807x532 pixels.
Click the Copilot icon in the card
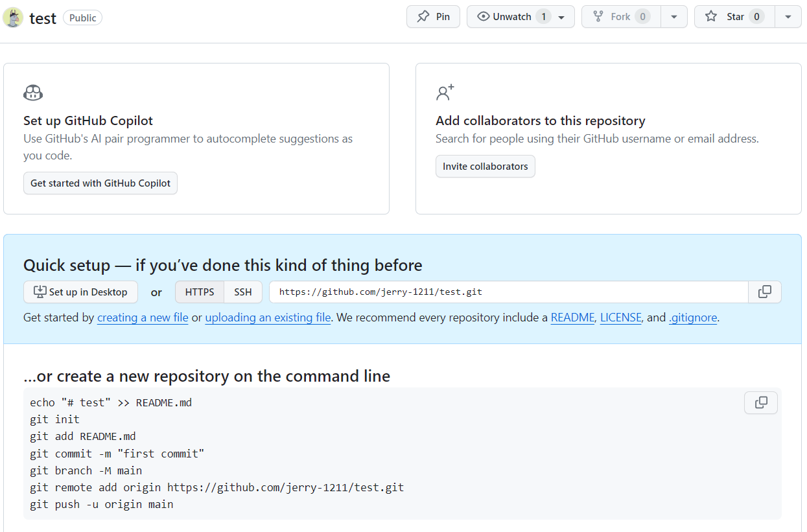[33, 93]
